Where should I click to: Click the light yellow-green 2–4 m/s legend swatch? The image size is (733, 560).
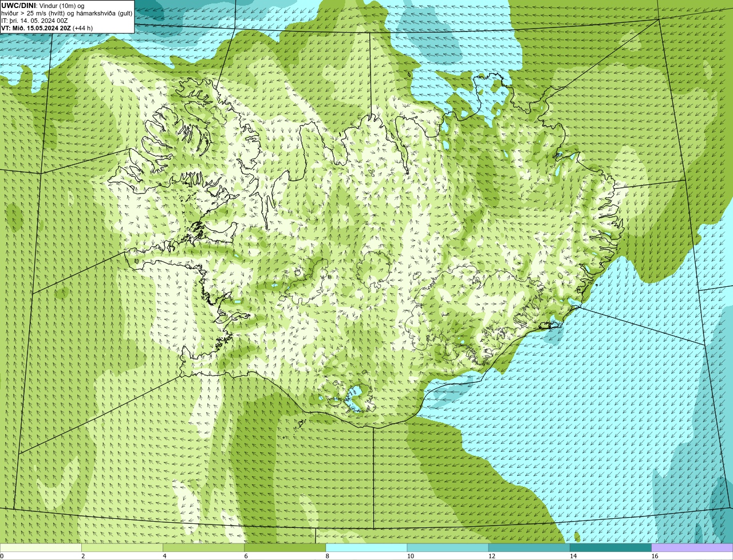(123, 547)
